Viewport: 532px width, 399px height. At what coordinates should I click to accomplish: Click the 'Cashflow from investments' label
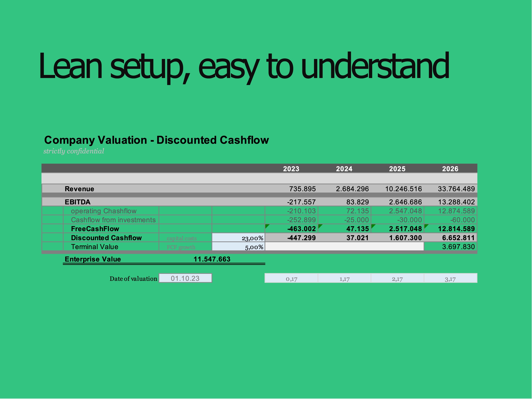[x=113, y=220]
